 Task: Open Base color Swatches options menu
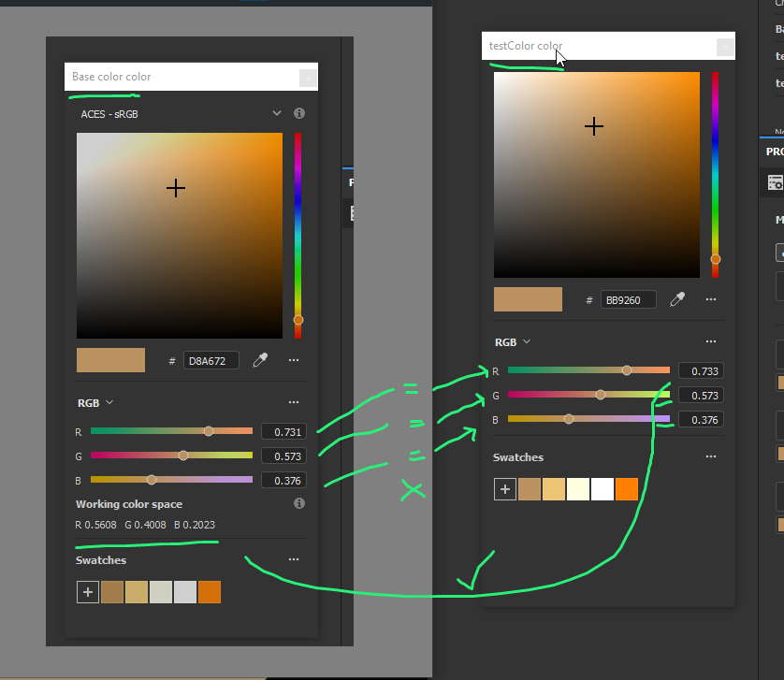click(x=294, y=559)
